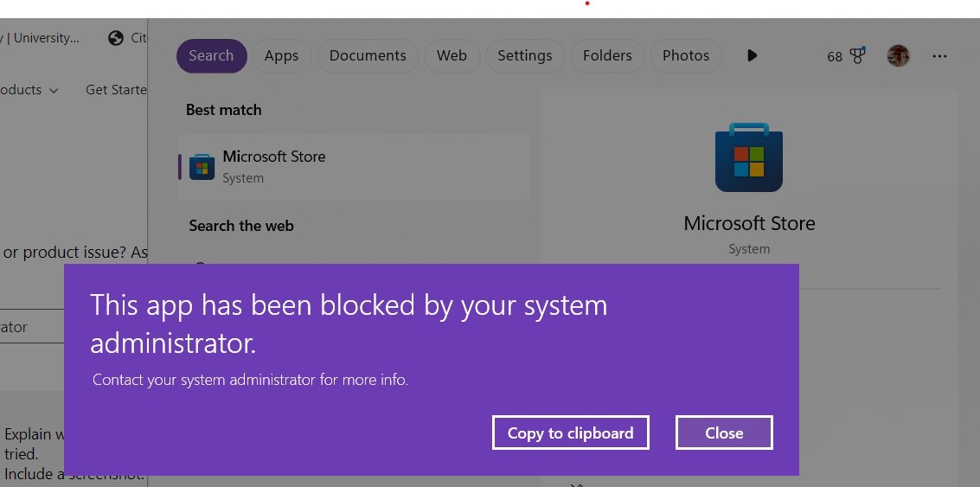The width and height of the screenshot is (980, 487).
Task: Click the search input field in browser page
Action: (x=32, y=326)
